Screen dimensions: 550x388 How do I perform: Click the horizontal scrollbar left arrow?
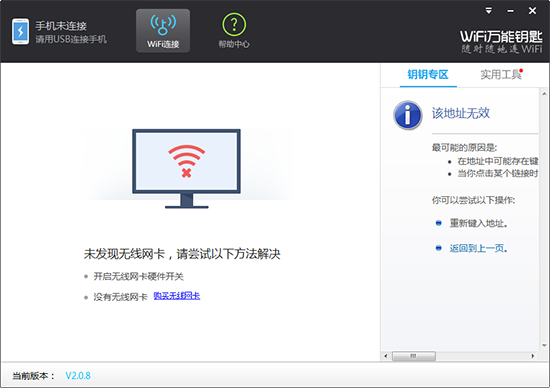[x=385, y=356]
